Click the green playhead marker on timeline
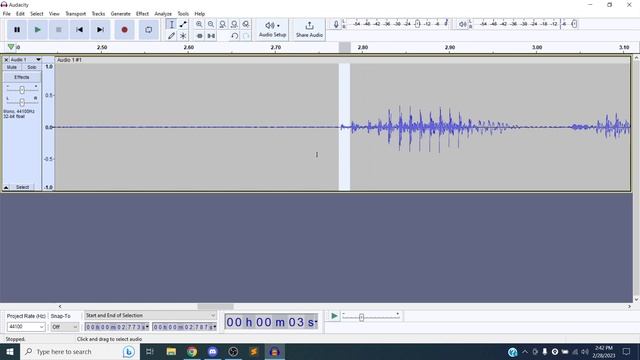The image size is (640, 360). pyautogui.click(x=11, y=47)
